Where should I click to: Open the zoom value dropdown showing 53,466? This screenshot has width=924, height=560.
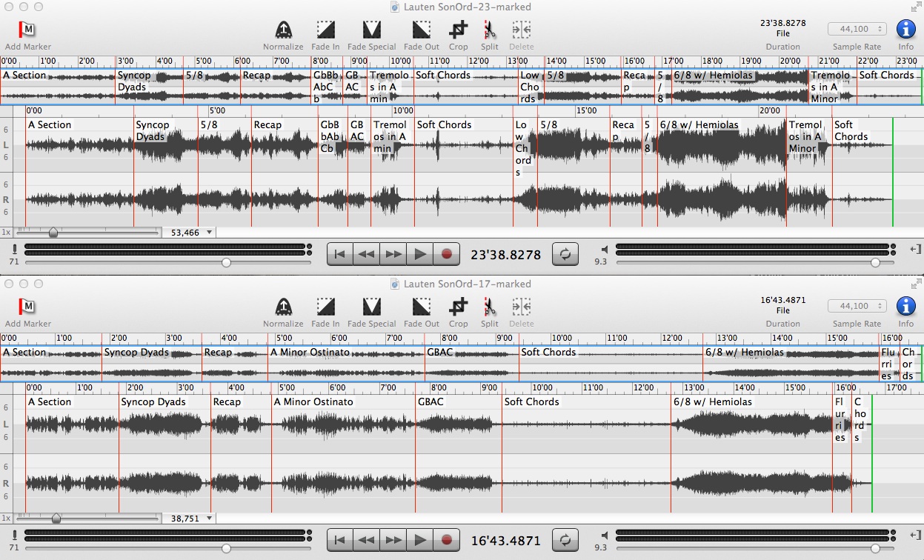[190, 233]
